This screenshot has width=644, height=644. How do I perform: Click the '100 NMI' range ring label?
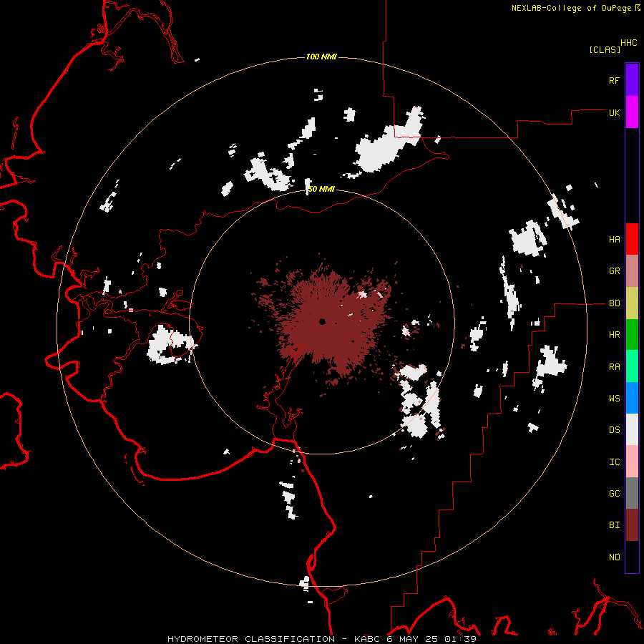[x=321, y=57]
